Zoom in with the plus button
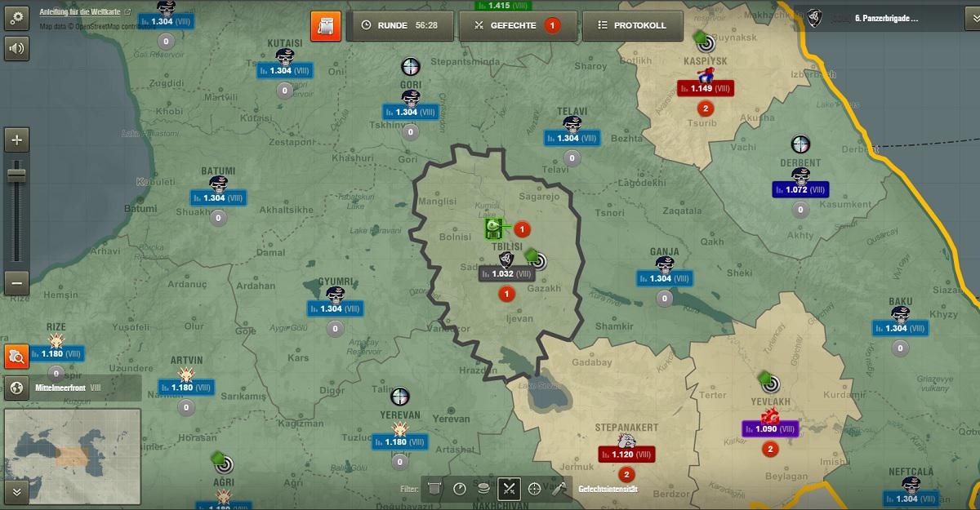The width and height of the screenshot is (980, 510). (x=17, y=140)
